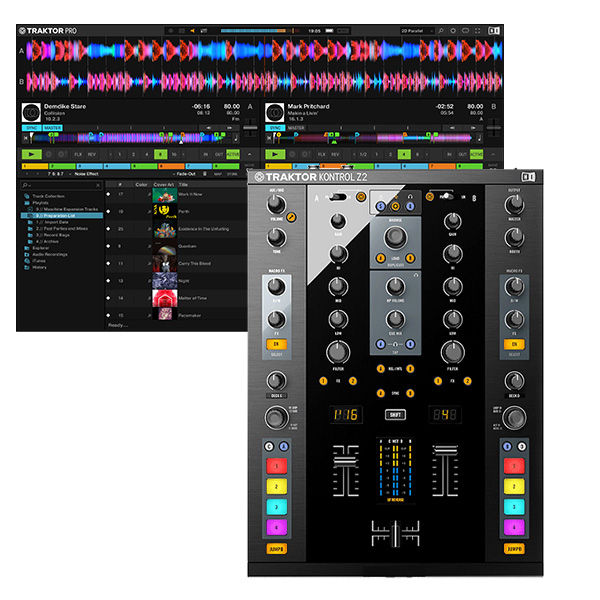This screenshot has width=600, height=600.
Task: Toggle MASTER on Deck A
Action: click(53, 128)
